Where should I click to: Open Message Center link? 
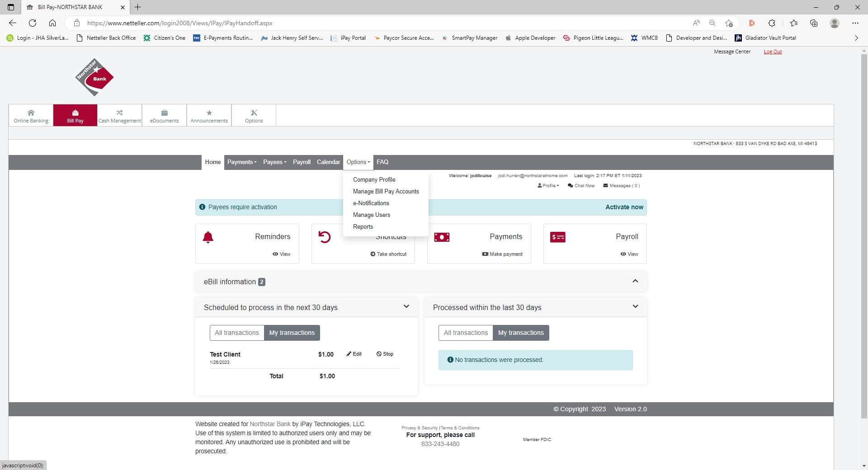point(732,52)
